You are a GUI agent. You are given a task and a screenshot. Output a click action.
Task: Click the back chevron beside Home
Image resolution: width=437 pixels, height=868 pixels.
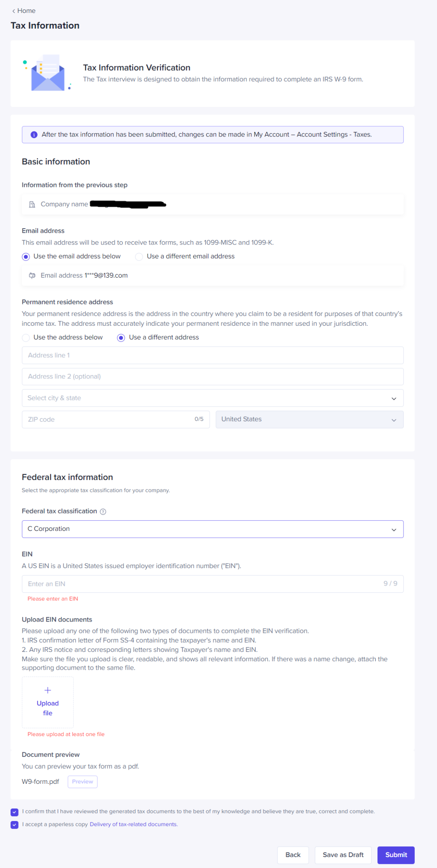click(14, 11)
